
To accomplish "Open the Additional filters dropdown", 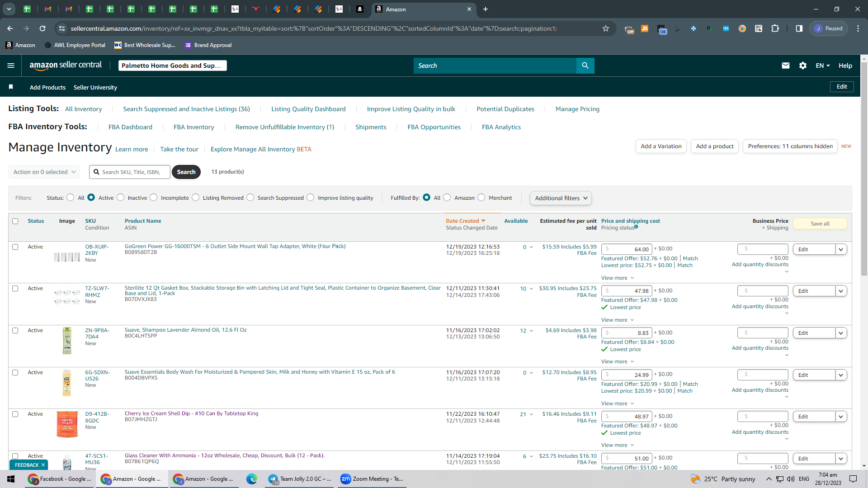I will click(561, 198).
